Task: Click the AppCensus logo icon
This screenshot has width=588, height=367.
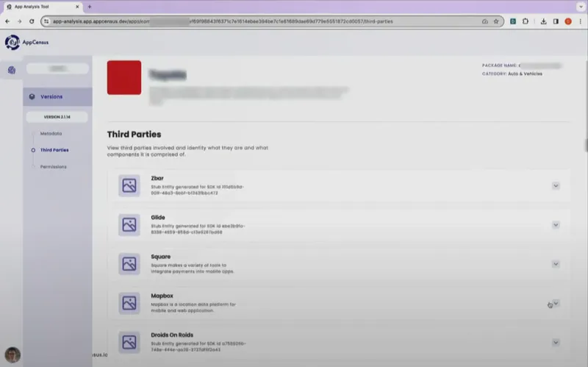Action: [x=12, y=43]
